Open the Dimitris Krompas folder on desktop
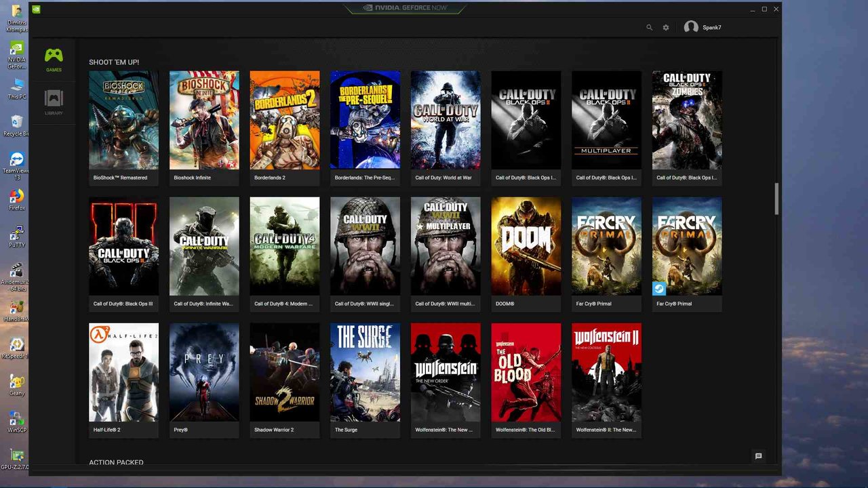 pyautogui.click(x=17, y=18)
